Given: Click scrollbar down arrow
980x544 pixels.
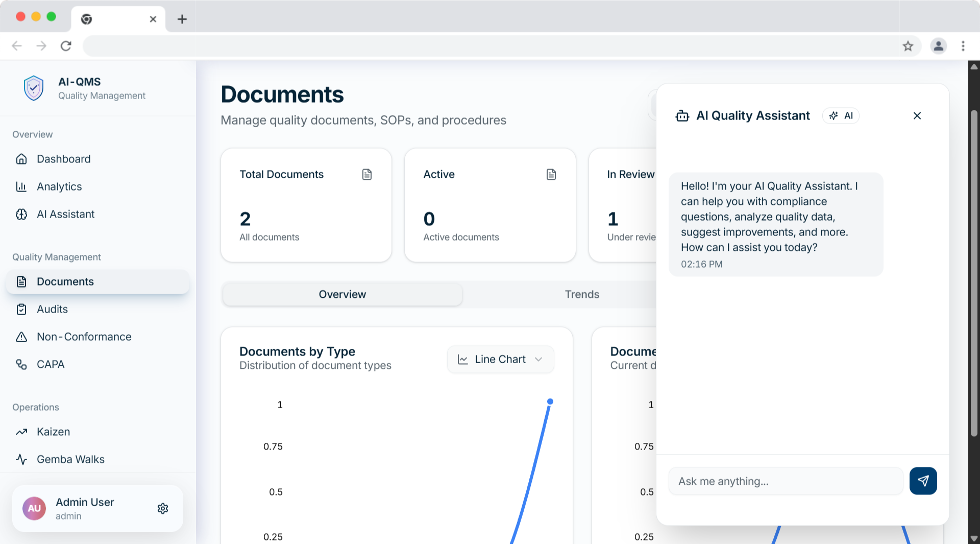Looking at the screenshot, I should 974,538.
